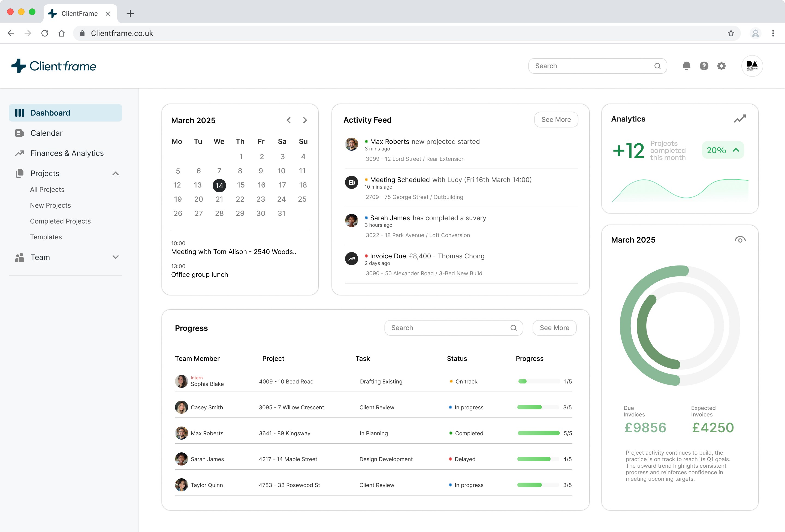This screenshot has width=785, height=532.
Task: Select day 21 in March calendar
Action: pos(219,199)
